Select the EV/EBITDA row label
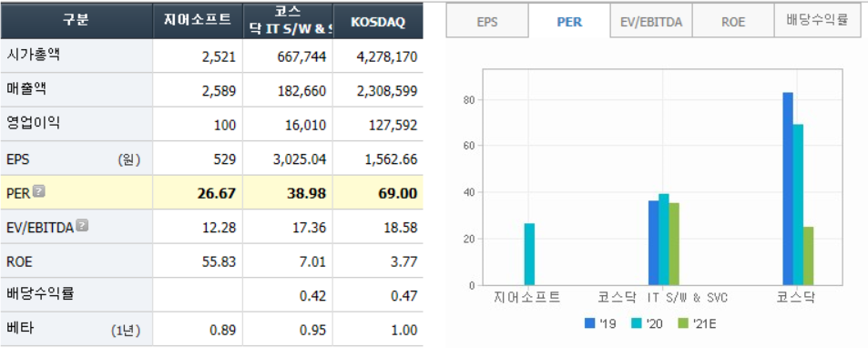868x348 pixels. point(40,228)
